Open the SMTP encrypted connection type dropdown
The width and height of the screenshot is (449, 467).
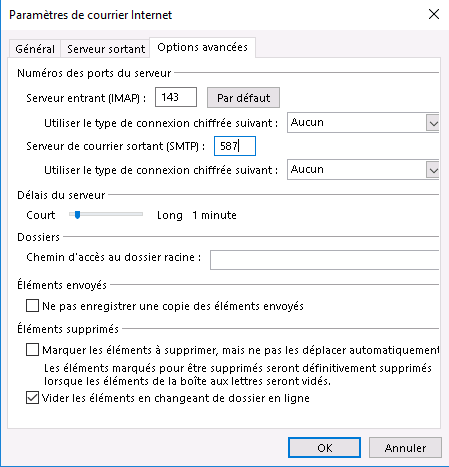363,170
